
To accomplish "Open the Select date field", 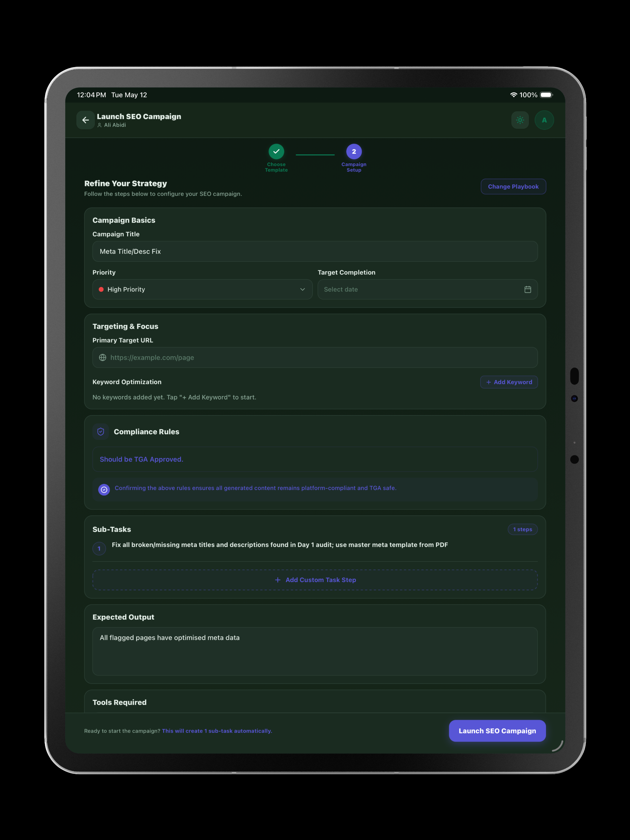I will click(428, 289).
